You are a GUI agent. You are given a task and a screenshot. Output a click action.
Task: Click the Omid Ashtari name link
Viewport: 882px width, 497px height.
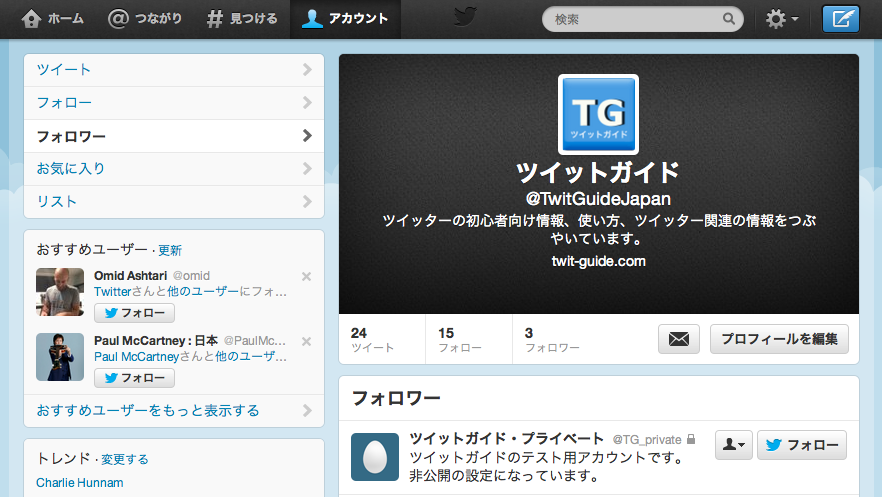tap(130, 276)
